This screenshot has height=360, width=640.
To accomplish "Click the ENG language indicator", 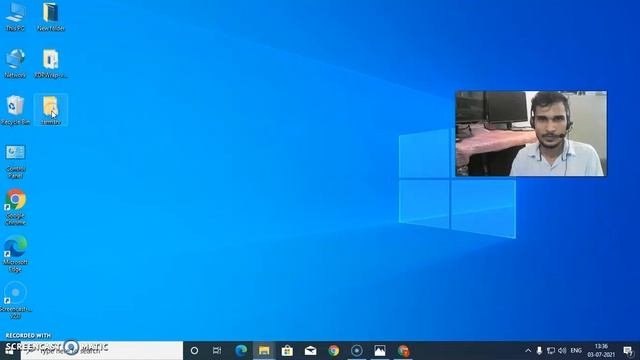I will [x=576, y=350].
